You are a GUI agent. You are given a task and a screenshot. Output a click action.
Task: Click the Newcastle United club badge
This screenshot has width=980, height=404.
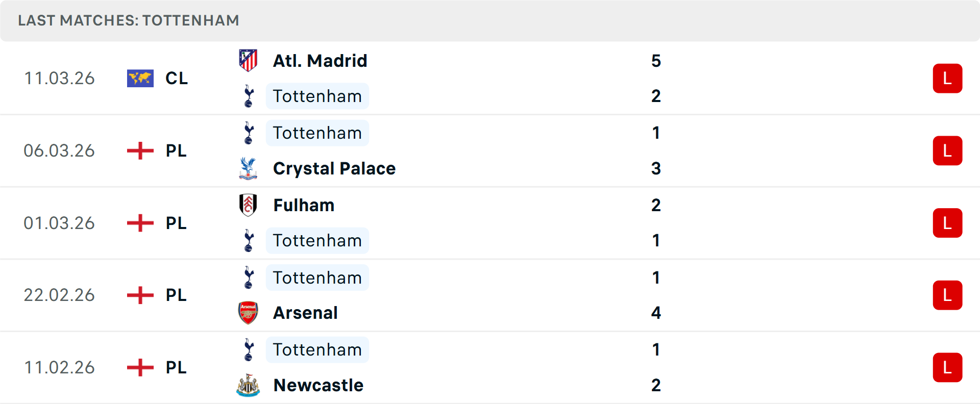click(248, 385)
